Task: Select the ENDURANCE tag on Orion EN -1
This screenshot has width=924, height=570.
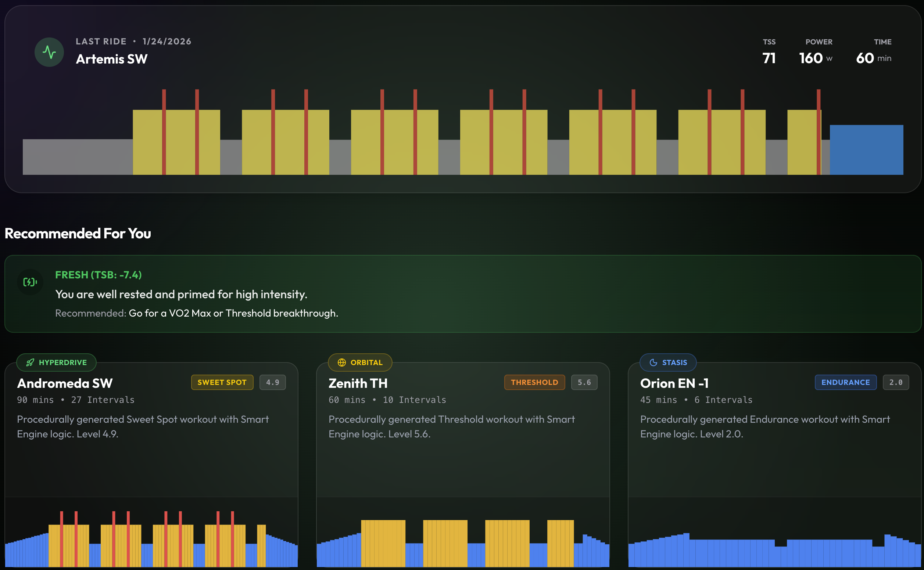Action: (x=846, y=382)
